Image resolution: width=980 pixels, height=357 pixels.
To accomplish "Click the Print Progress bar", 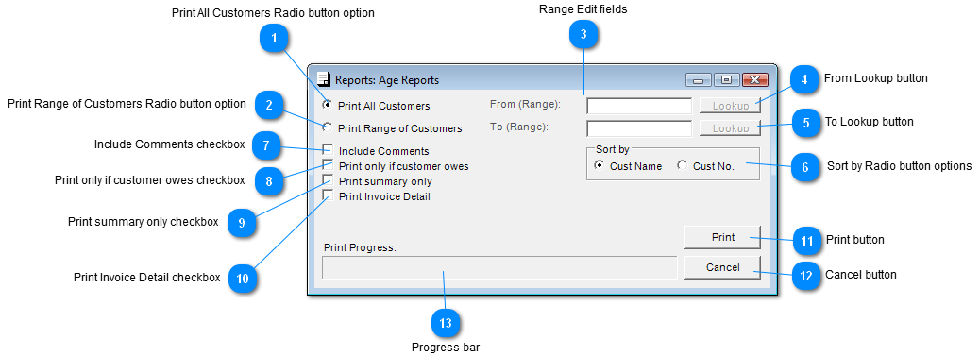I will 499,267.
